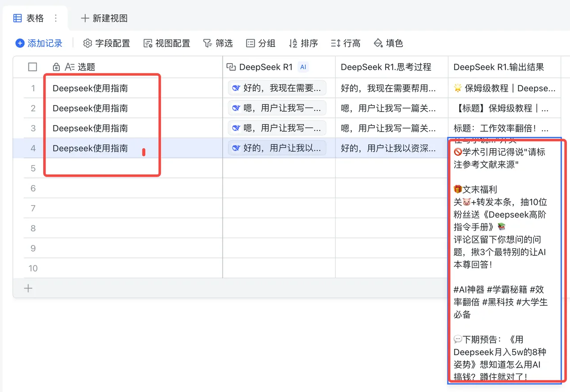The width and height of the screenshot is (570, 392).
Task: Select row 3 选题 cell Deepseek使用指南
Action: (133, 128)
